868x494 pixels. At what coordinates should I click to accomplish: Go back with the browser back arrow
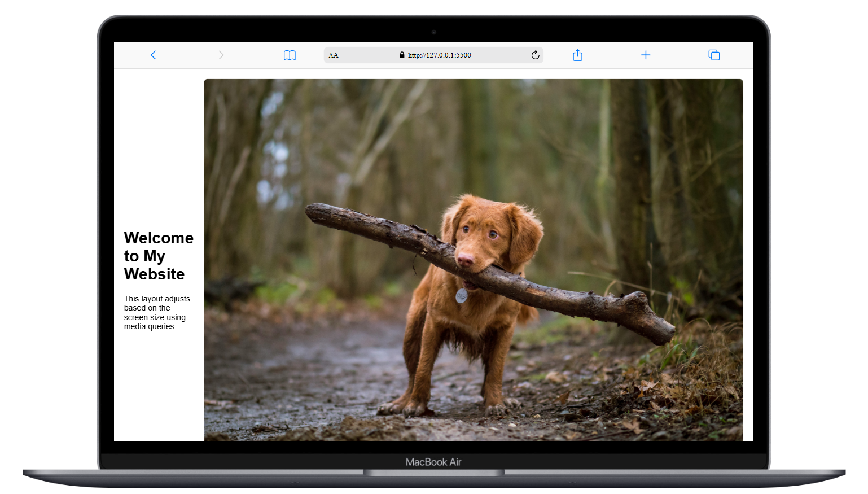153,55
